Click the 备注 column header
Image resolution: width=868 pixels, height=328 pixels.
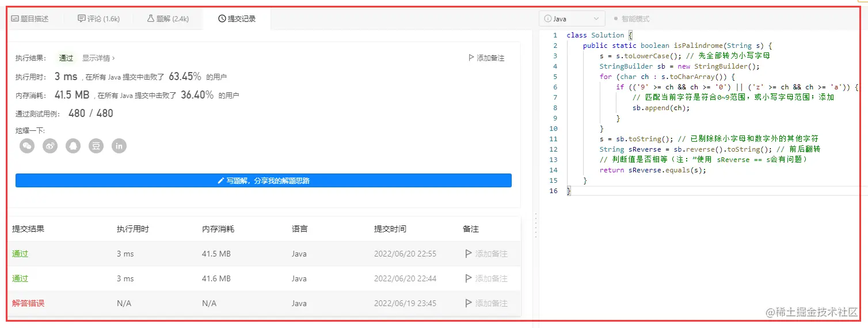coord(471,229)
